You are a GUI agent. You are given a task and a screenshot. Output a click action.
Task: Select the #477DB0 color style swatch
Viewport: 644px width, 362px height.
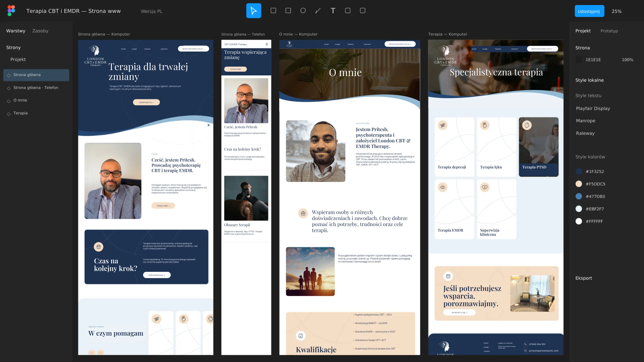point(579,196)
